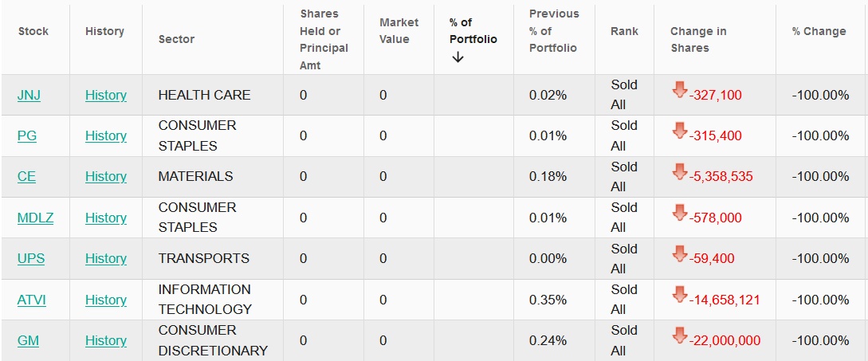View History for the GM row

coord(106,340)
